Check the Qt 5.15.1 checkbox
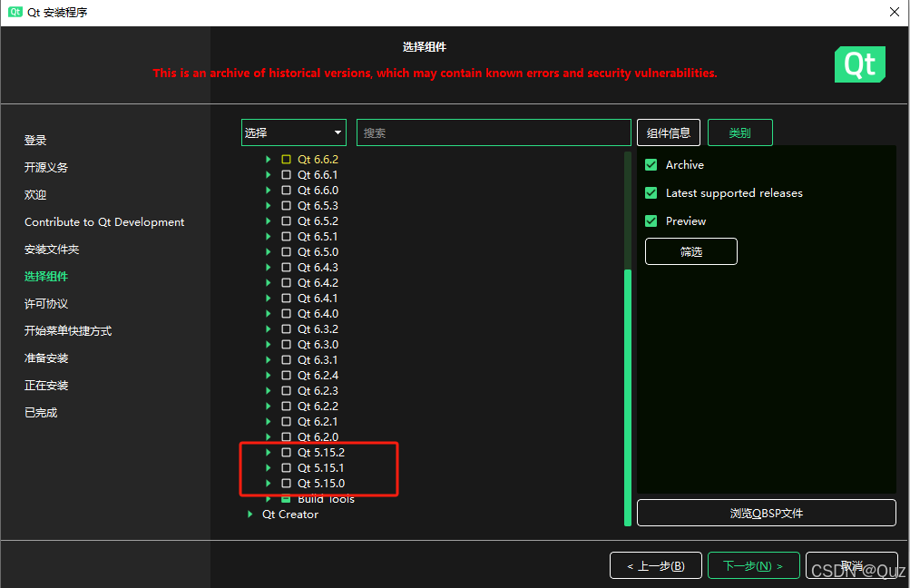 [x=286, y=468]
